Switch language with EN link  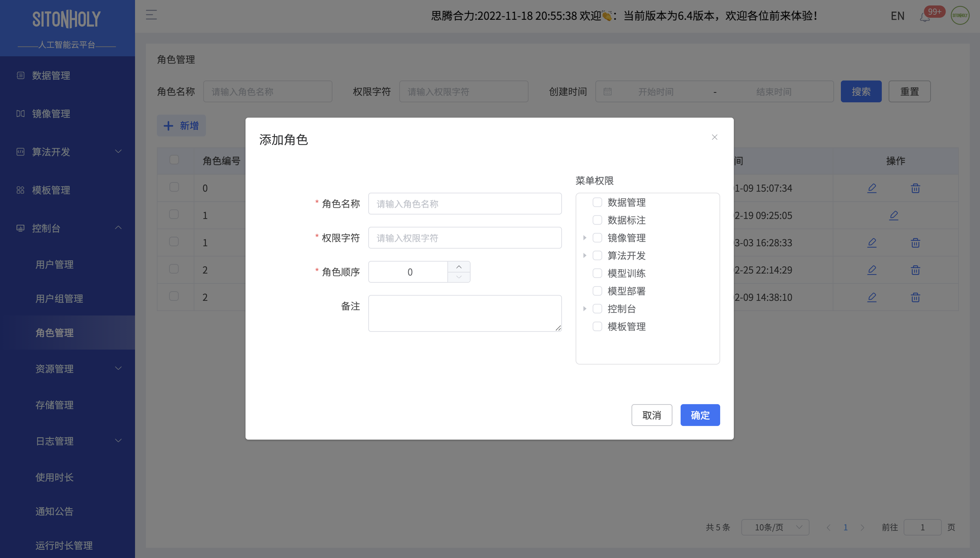coord(897,16)
